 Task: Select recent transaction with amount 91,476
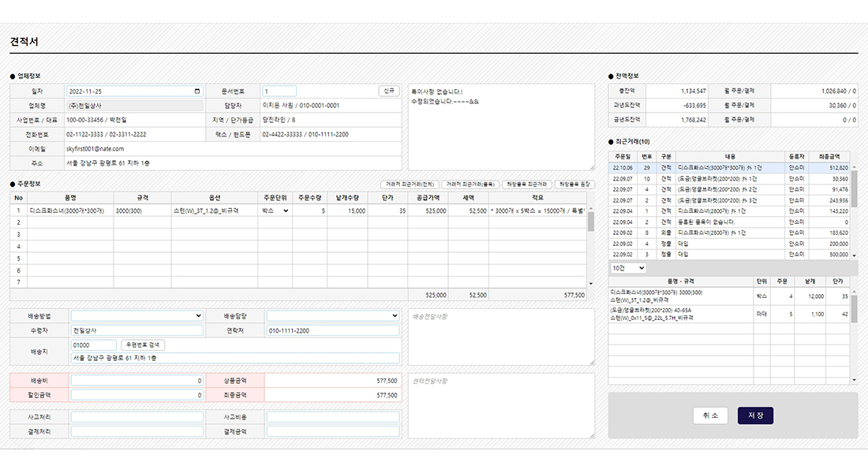[729, 189]
